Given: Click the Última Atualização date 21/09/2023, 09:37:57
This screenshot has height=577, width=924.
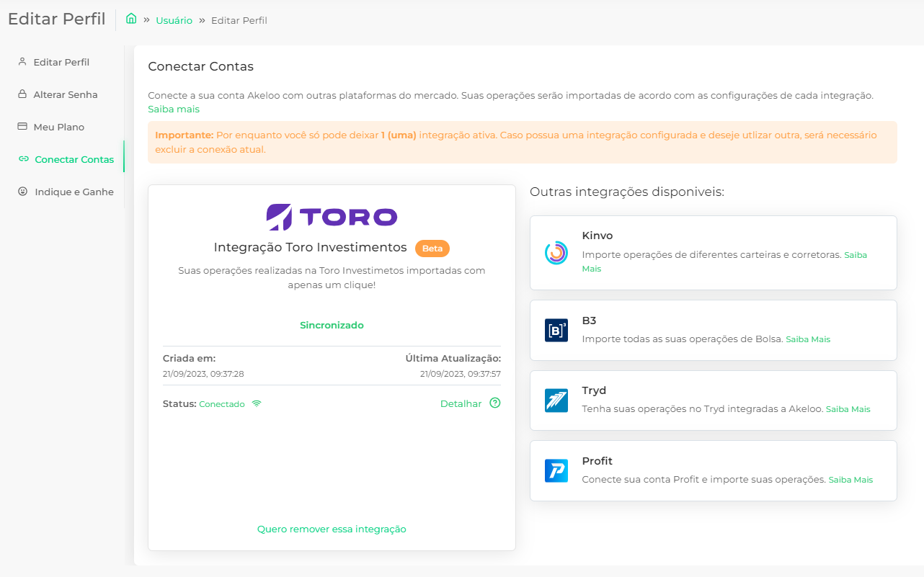Looking at the screenshot, I should 461,373.
